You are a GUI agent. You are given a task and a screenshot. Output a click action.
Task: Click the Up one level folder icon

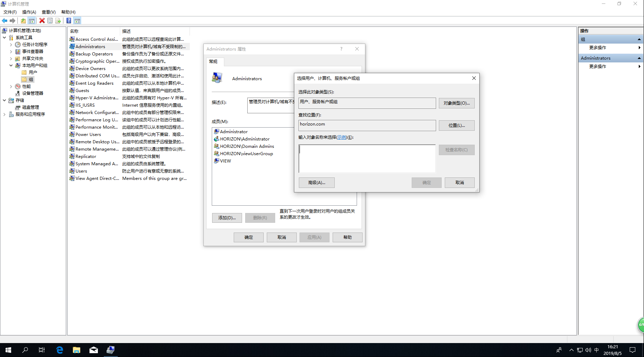pos(23,21)
